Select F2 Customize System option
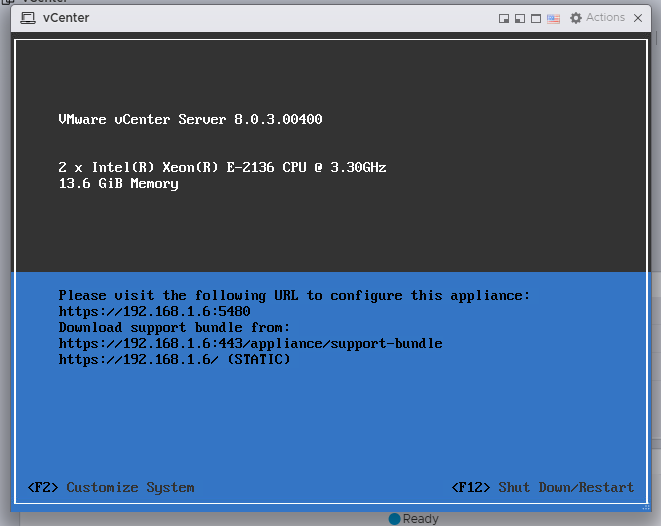The height and width of the screenshot is (526, 661). click(111, 487)
